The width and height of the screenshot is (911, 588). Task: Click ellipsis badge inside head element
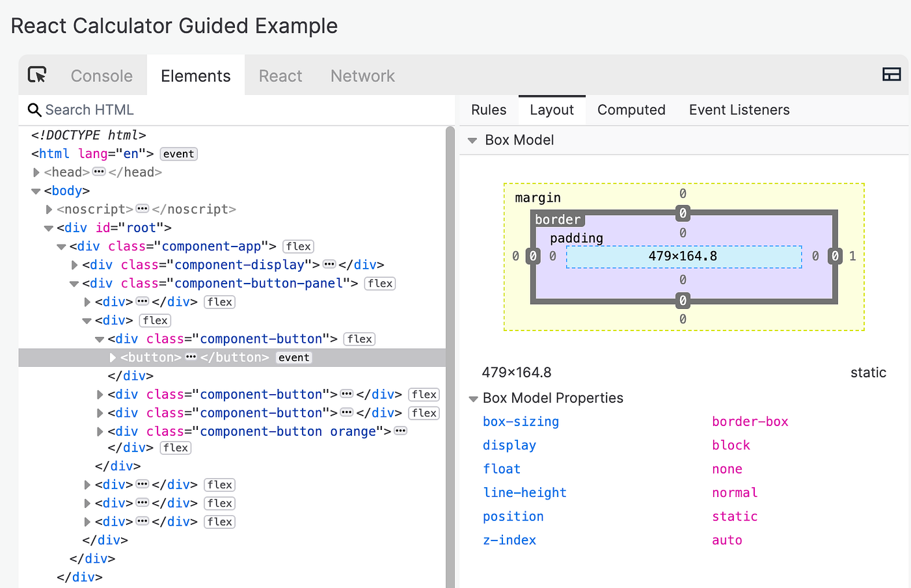[99, 172]
